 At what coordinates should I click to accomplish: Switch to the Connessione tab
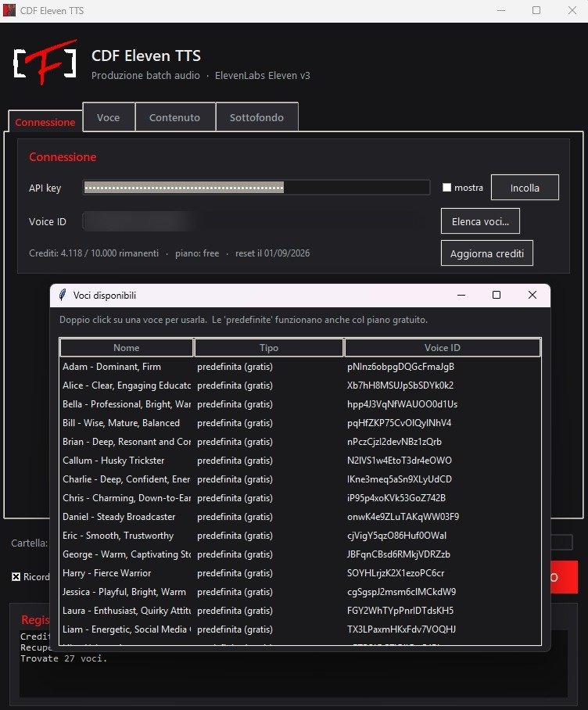click(x=45, y=122)
